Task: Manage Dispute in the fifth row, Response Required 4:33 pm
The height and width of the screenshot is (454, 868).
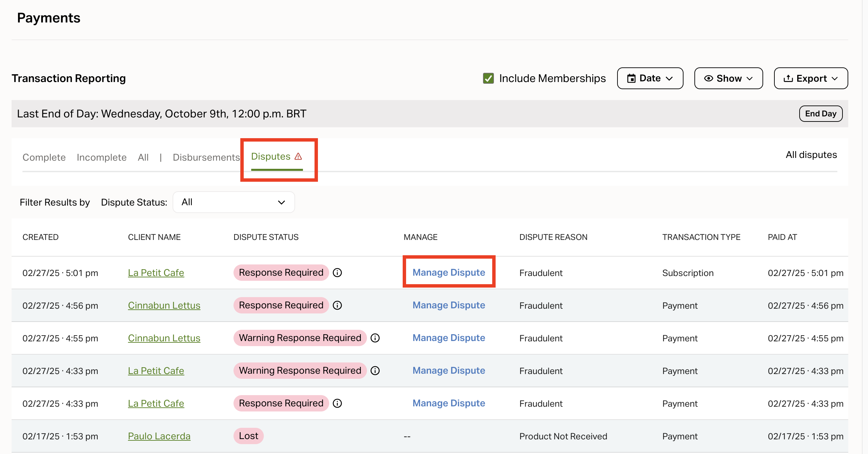Action: click(449, 403)
